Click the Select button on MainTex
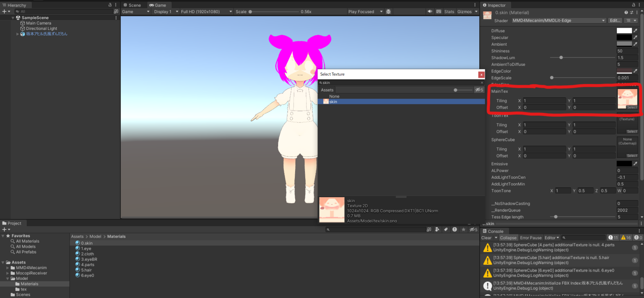The width and height of the screenshot is (644, 298). pyautogui.click(x=631, y=107)
